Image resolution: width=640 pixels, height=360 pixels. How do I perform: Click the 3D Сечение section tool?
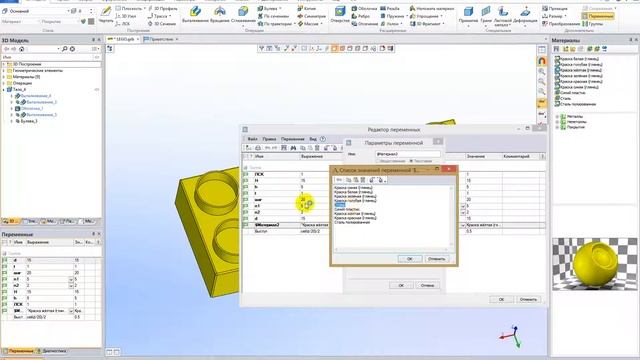[x=162, y=24]
